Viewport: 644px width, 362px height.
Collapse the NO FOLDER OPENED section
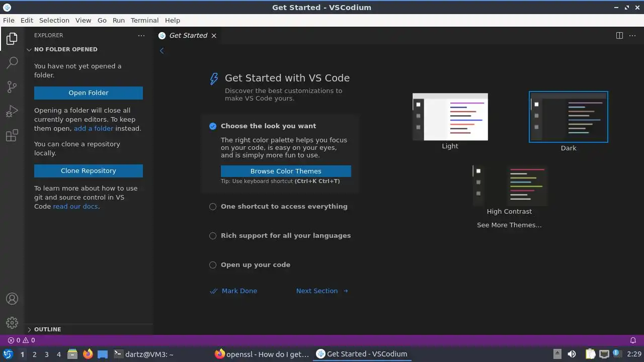coord(89,49)
